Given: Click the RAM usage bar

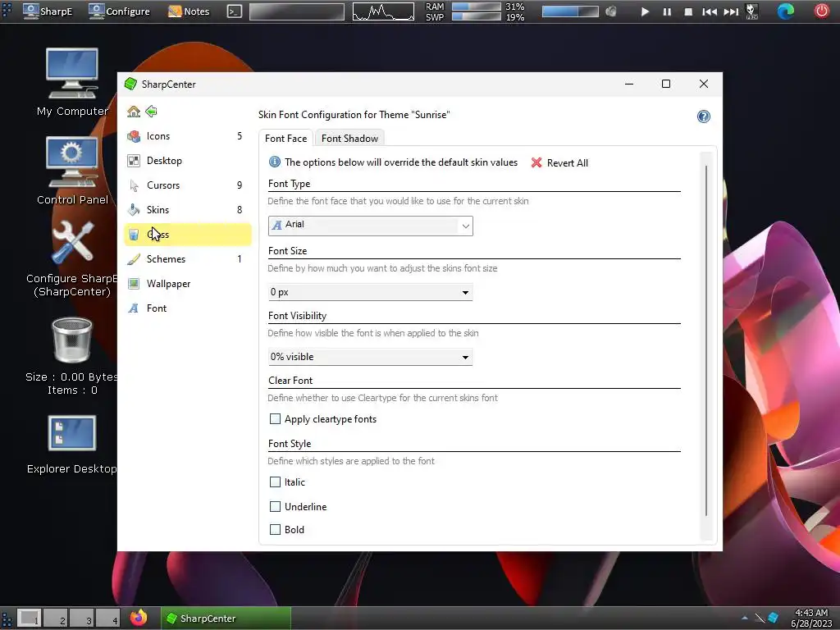Looking at the screenshot, I should (x=477, y=7).
